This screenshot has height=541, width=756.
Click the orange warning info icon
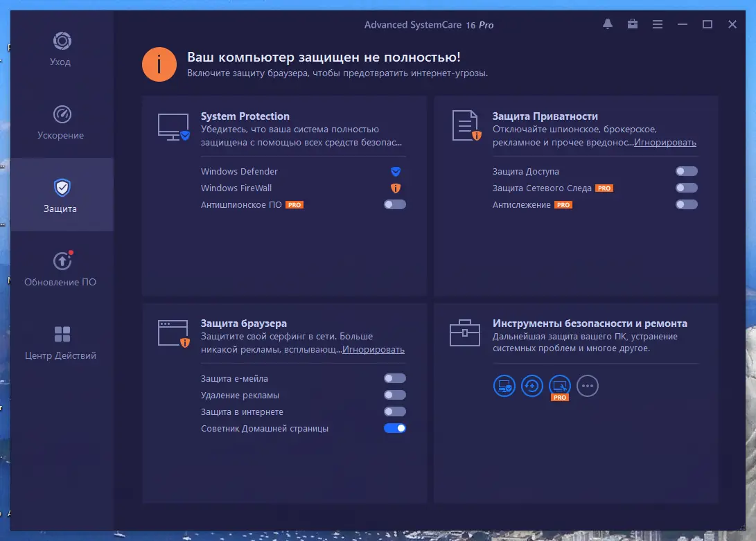tap(159, 64)
